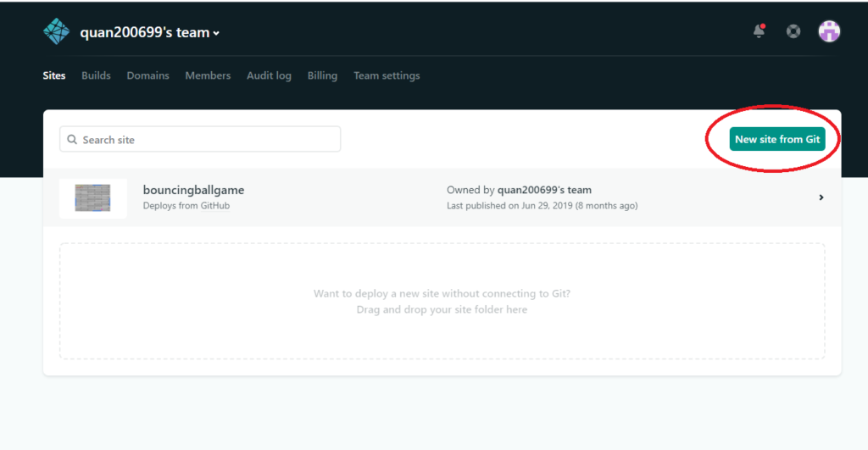Click the bouncingballgame site thumbnail
Screen dimensions: 868x450
[92, 197]
